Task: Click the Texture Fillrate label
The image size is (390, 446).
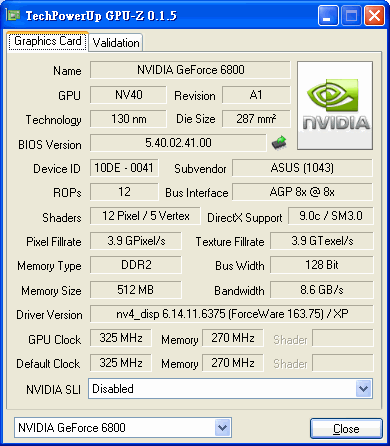Action: [x=230, y=241]
